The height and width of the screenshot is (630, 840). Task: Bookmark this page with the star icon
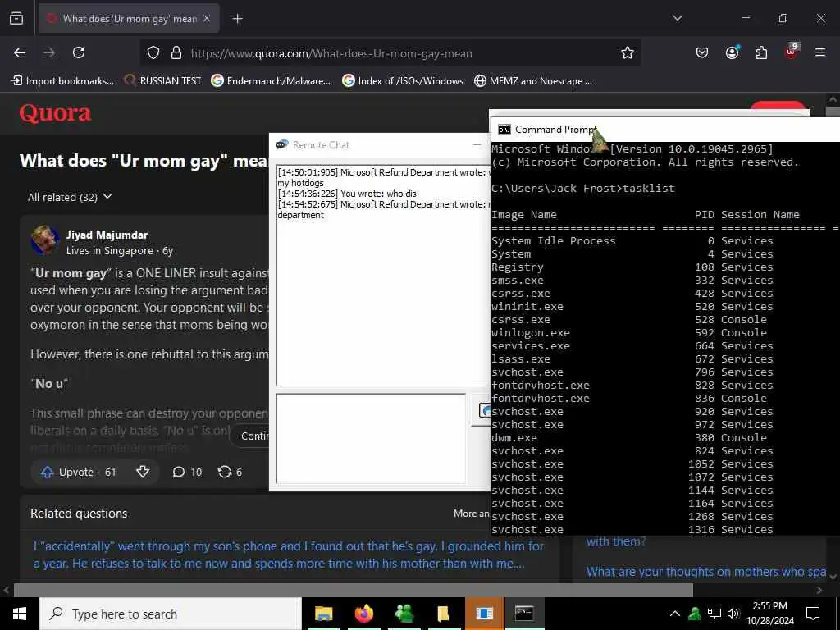click(x=628, y=52)
